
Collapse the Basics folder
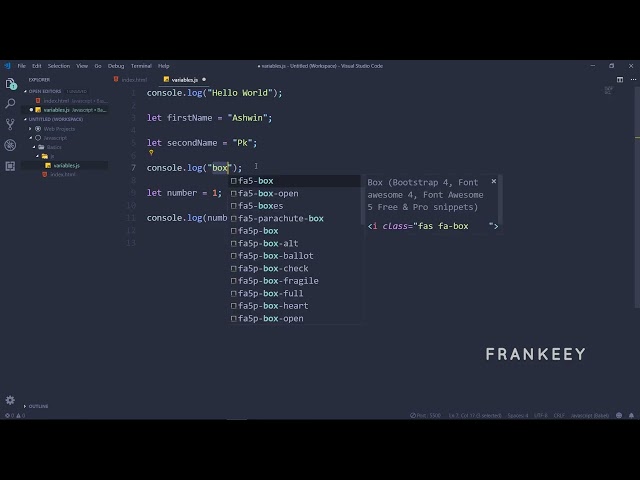tap(34, 147)
